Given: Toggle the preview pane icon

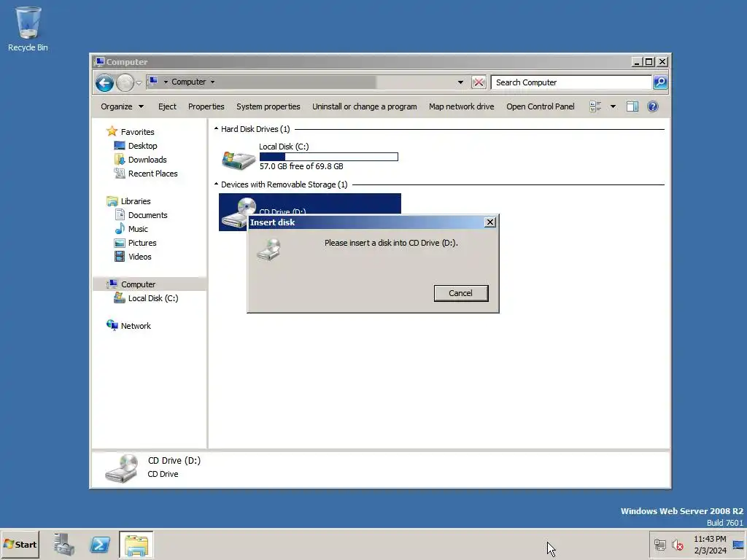Looking at the screenshot, I should pyautogui.click(x=632, y=106).
